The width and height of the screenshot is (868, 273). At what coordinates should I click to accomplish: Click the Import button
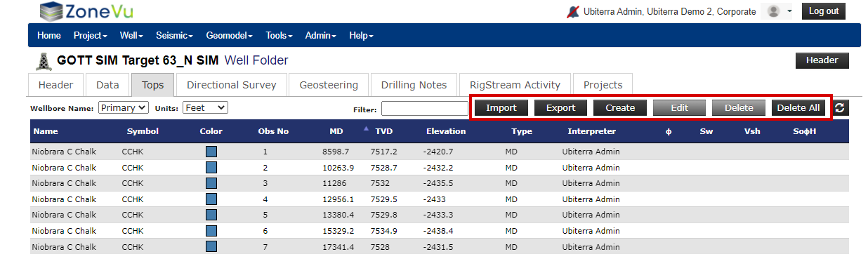[501, 108]
